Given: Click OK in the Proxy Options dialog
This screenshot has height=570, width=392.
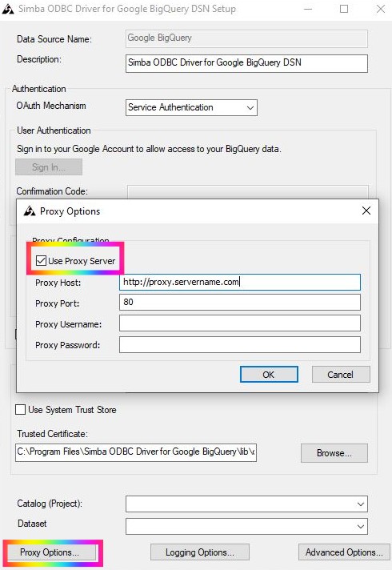Looking at the screenshot, I should point(269,375).
